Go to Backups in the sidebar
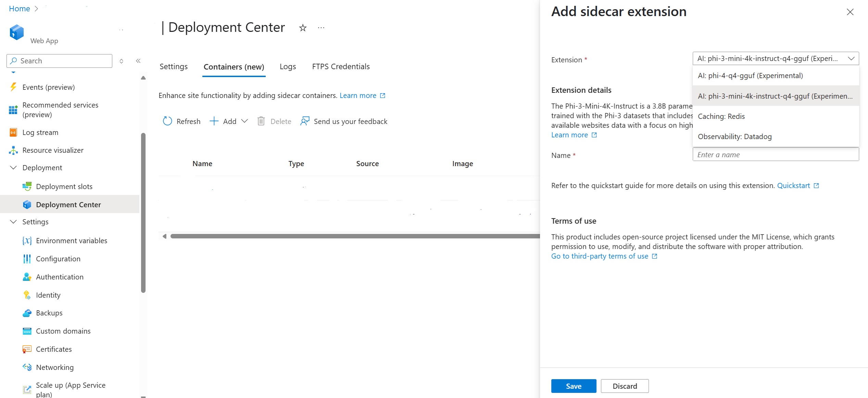868x398 pixels. (49, 313)
